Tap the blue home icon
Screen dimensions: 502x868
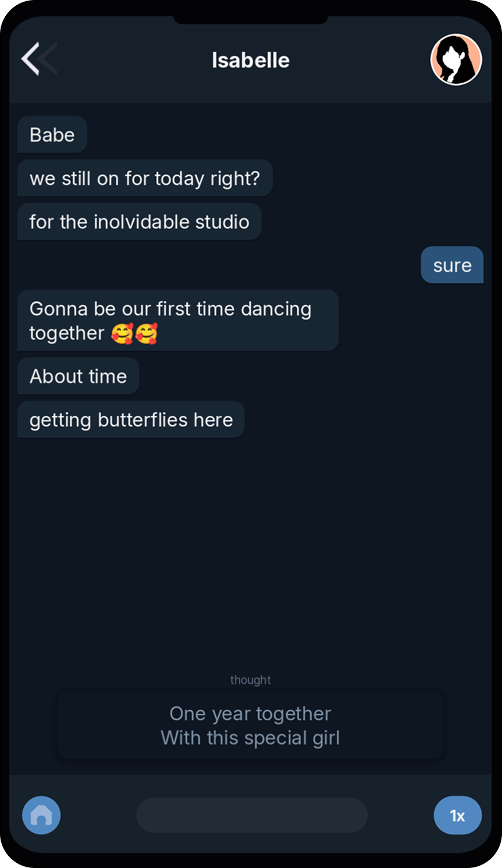pyautogui.click(x=41, y=815)
